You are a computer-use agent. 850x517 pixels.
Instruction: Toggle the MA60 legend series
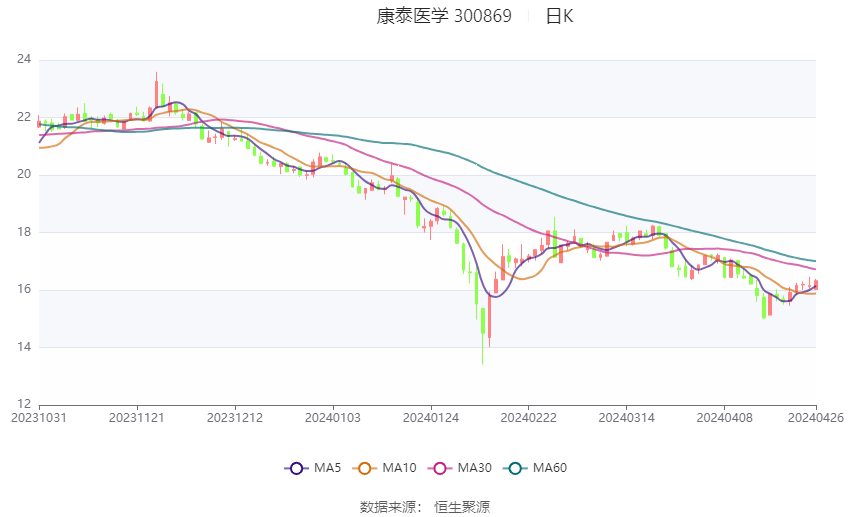click(x=535, y=468)
